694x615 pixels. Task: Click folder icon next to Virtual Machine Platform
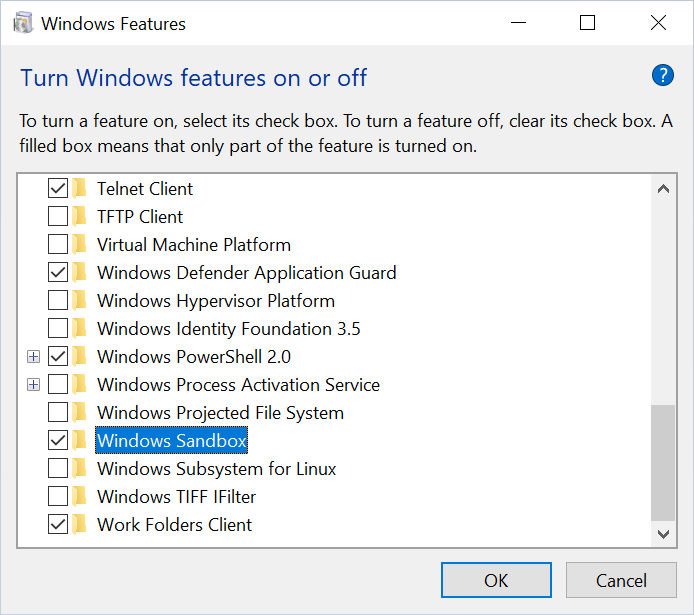[80, 244]
